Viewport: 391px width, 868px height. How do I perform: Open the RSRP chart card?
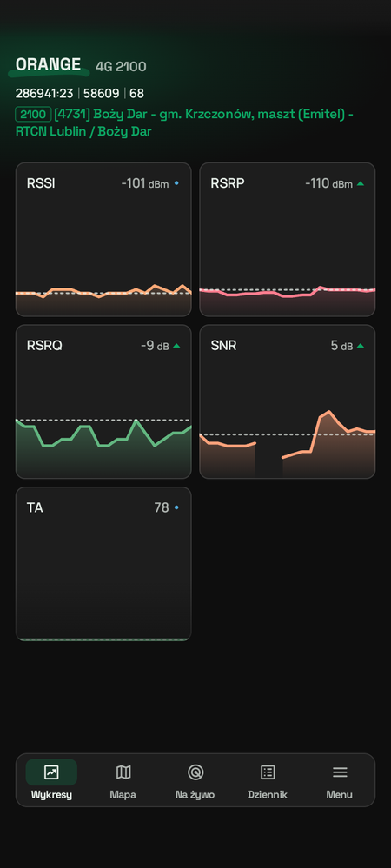(288, 239)
